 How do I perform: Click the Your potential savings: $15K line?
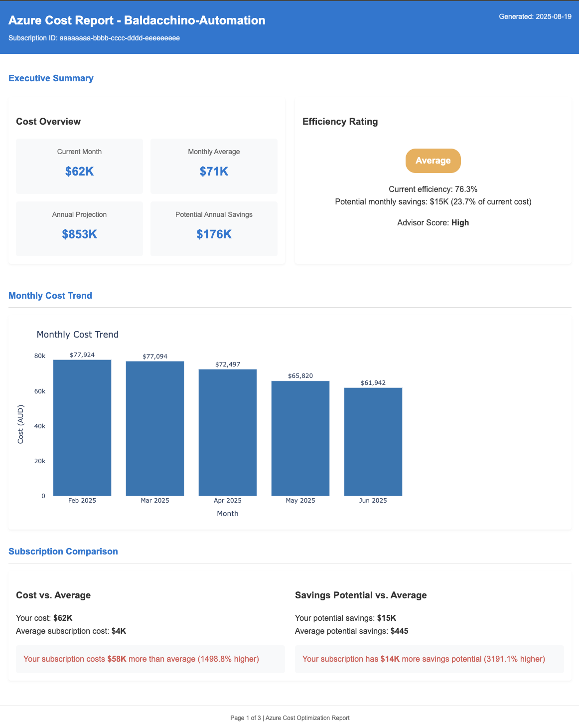pos(345,618)
